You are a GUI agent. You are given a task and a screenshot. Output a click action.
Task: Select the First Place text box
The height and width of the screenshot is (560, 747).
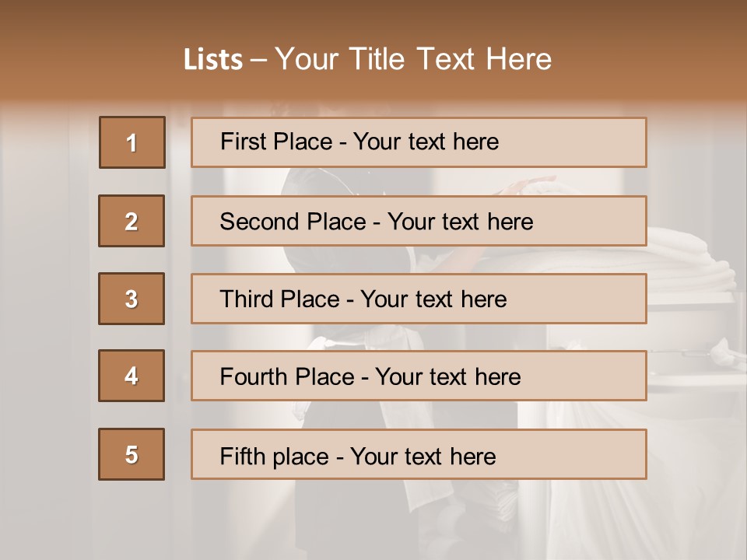tap(419, 142)
